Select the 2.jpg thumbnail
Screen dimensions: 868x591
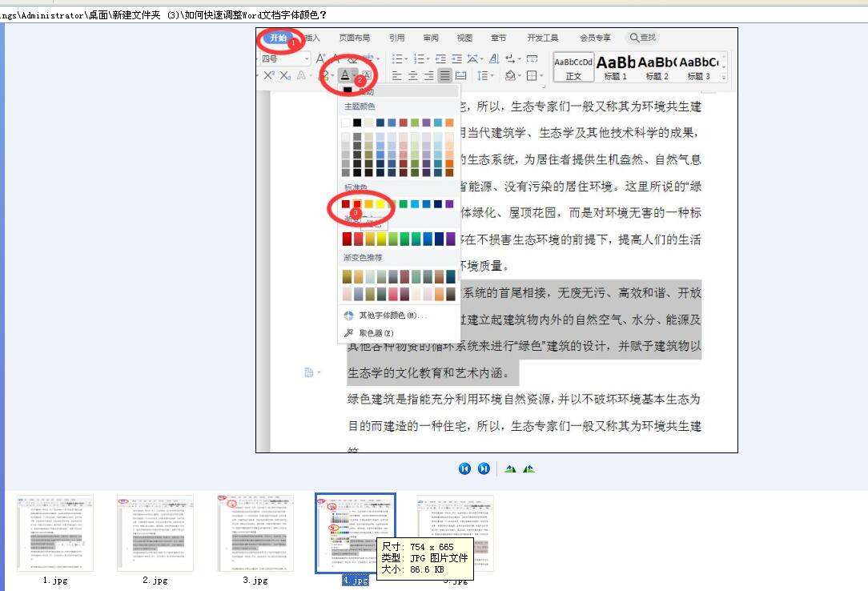coord(155,533)
